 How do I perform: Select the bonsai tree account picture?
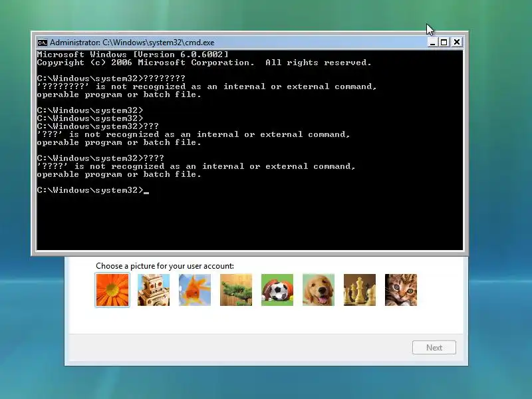click(236, 290)
